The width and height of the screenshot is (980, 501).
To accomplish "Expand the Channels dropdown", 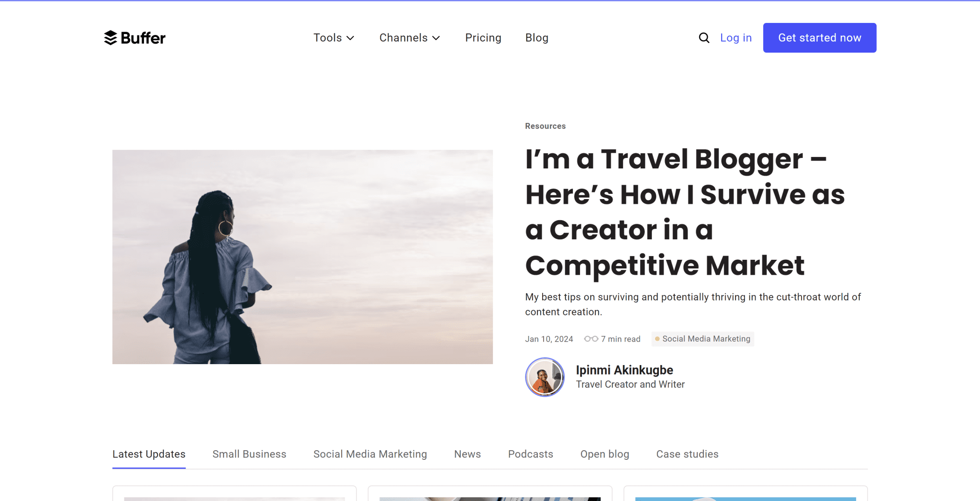I will click(x=409, y=37).
